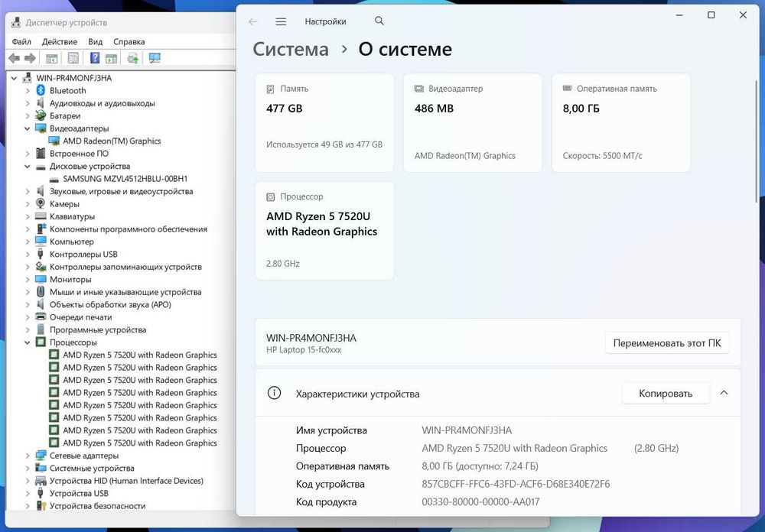Select Компьютер item in device tree

[x=71, y=242]
